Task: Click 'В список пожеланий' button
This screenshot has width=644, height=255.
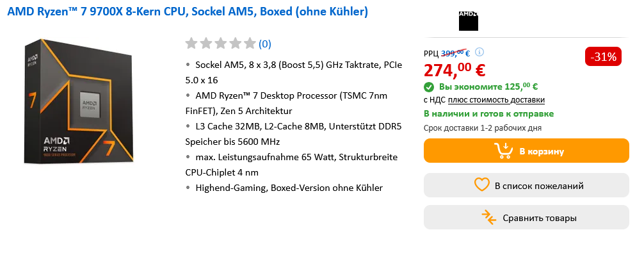Action: click(x=526, y=185)
